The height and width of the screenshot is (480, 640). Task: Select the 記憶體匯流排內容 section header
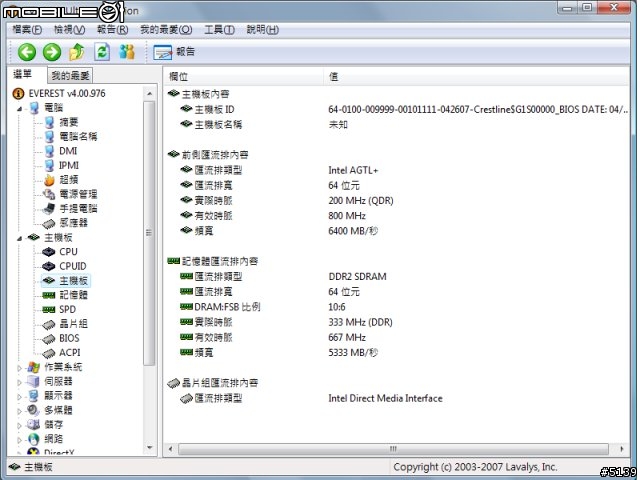(x=213, y=261)
